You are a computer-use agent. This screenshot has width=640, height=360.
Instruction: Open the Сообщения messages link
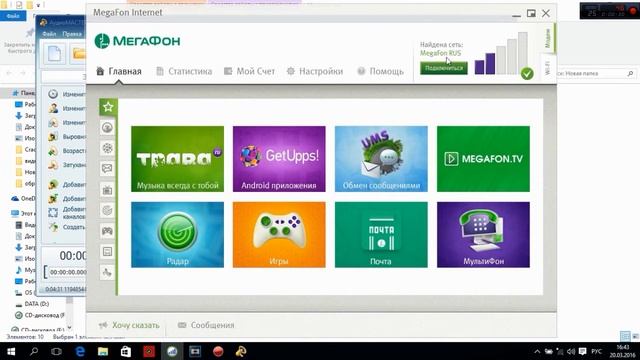(206, 325)
